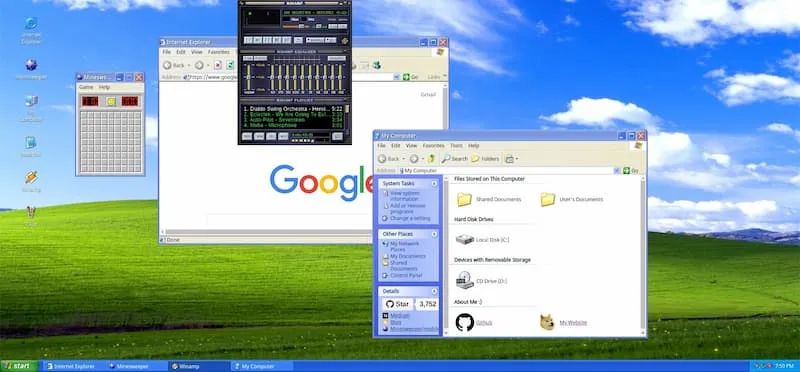Open the doge My Website icon
This screenshot has width=800, height=372.
coord(547,323)
